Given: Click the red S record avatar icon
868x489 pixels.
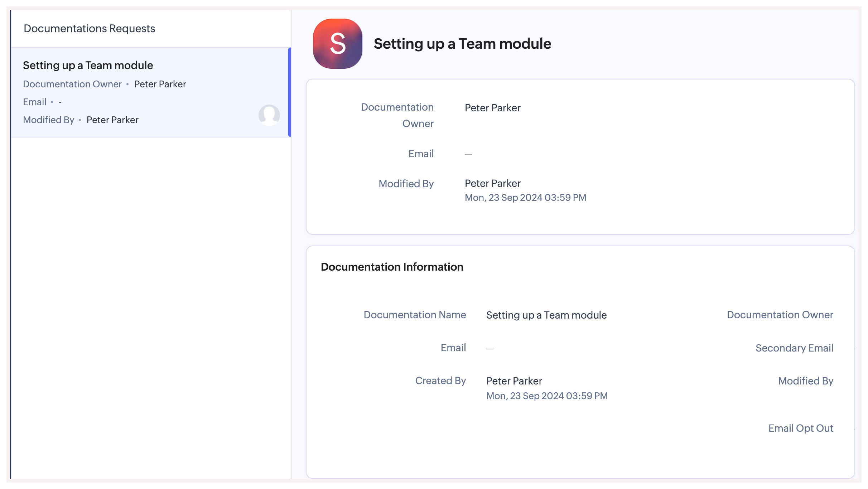Looking at the screenshot, I should (x=337, y=44).
